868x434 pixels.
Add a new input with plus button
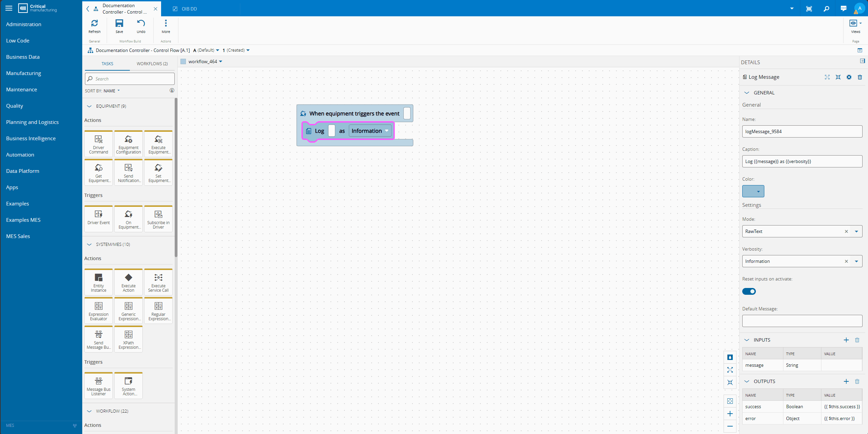pos(846,340)
